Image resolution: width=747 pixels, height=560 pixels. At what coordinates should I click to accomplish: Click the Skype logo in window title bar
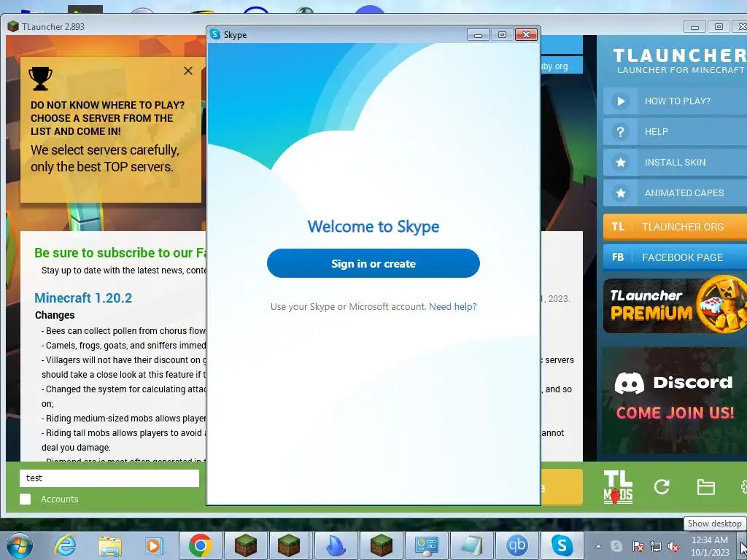215,34
